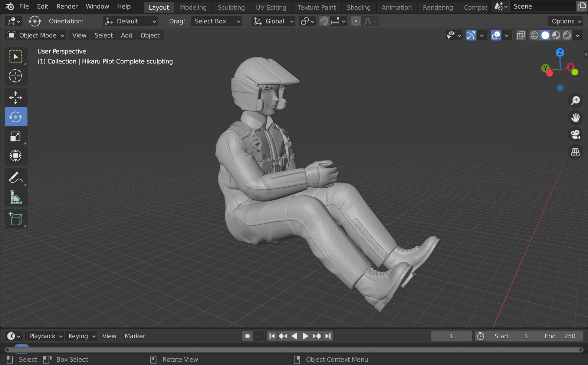Click the X axis gizmo handle
588x365 pixels.
coord(571,67)
